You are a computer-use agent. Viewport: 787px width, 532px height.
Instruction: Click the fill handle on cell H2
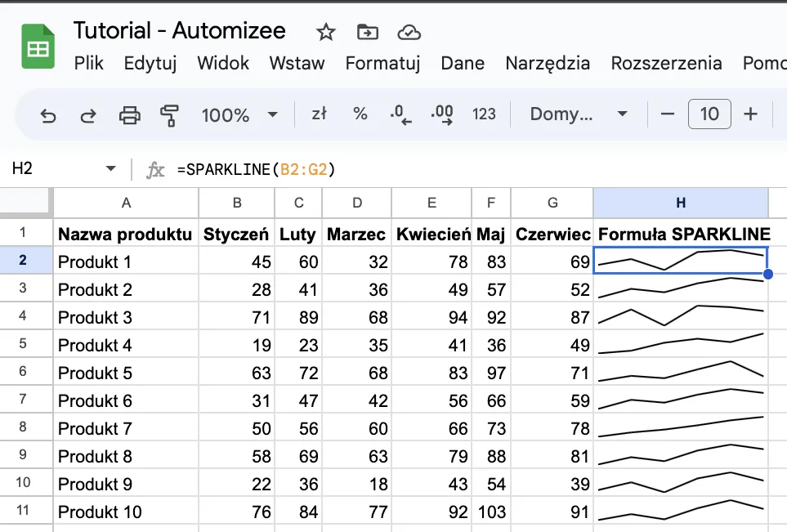click(768, 274)
